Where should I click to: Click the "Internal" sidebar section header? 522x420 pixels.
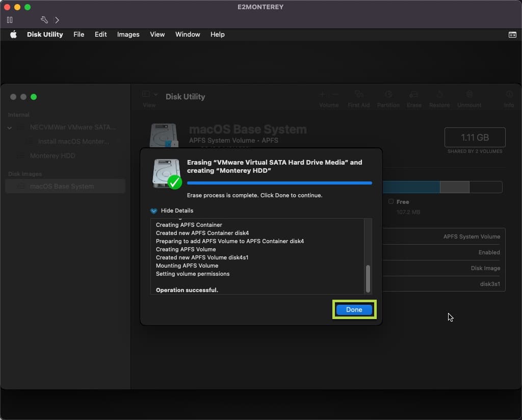pyautogui.click(x=19, y=115)
